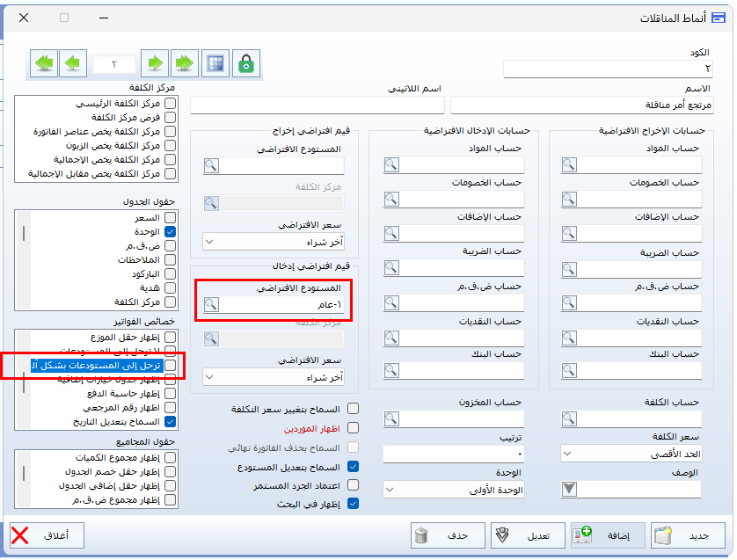
Task: Click the single right green arrow icon
Action: (155, 63)
